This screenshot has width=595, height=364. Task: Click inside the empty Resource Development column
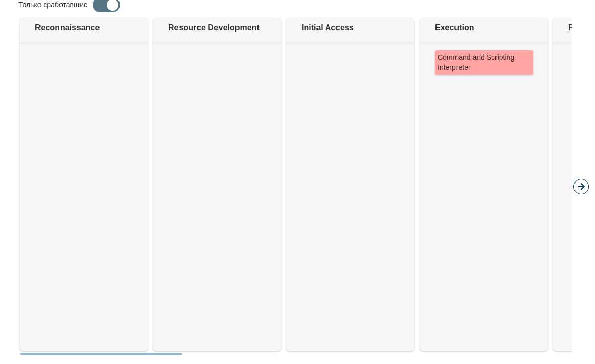217,195
